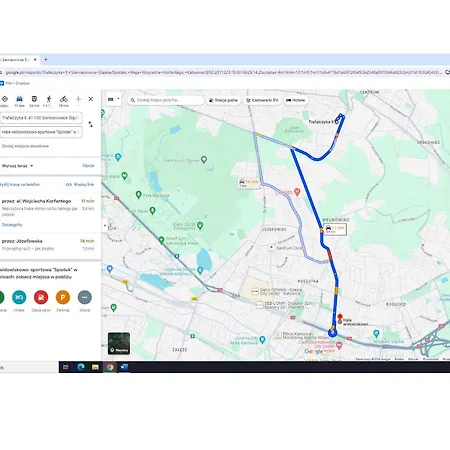
Task: Close the directions panel with the X
Action: coord(91,99)
